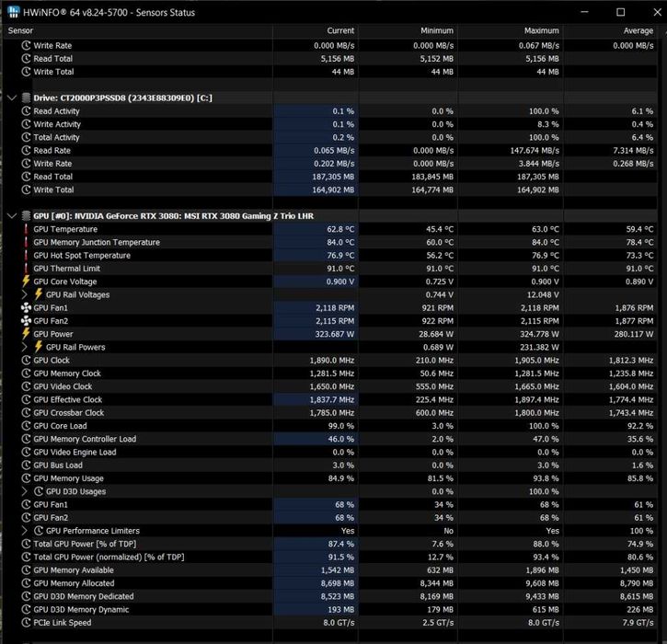
Task: Click the 0.900 V current core voltage value
Action: [x=339, y=282]
